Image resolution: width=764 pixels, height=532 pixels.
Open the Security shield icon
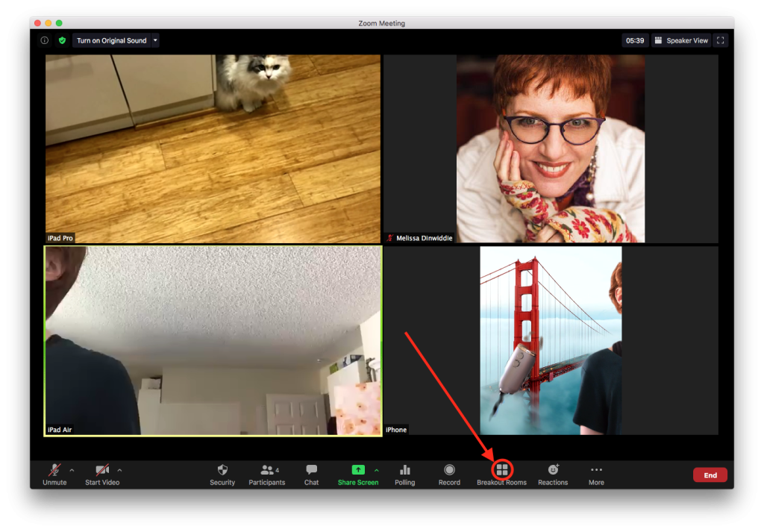pos(222,471)
